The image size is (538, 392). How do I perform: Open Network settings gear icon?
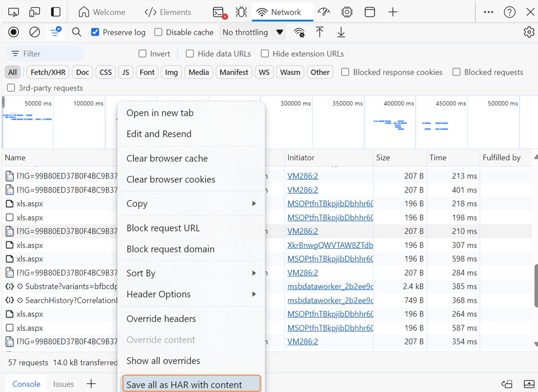[x=529, y=32]
